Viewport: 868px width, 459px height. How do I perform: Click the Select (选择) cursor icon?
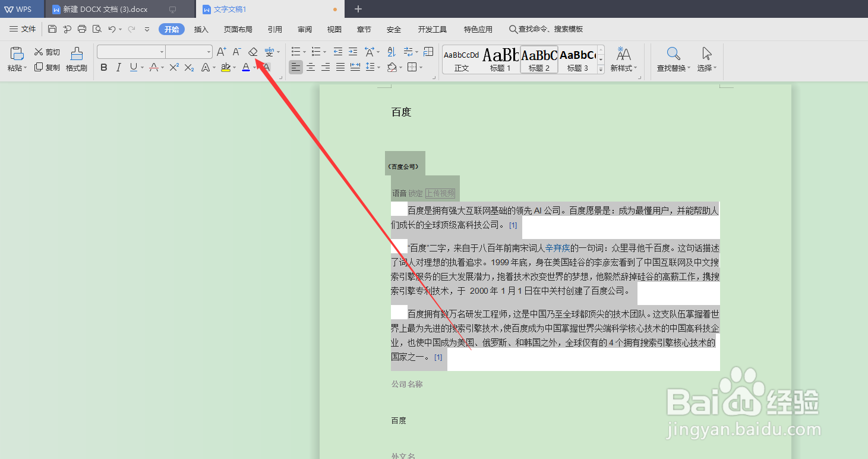[706, 54]
